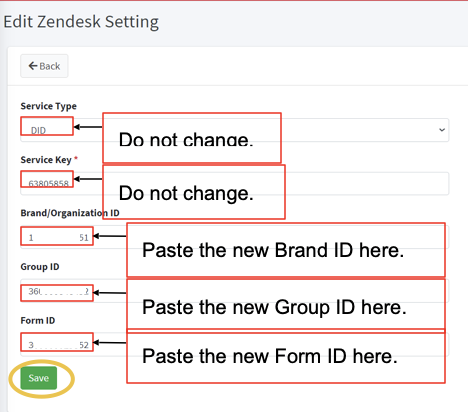The image size is (468, 412).
Task: Click the Back button
Action: pyautogui.click(x=44, y=66)
